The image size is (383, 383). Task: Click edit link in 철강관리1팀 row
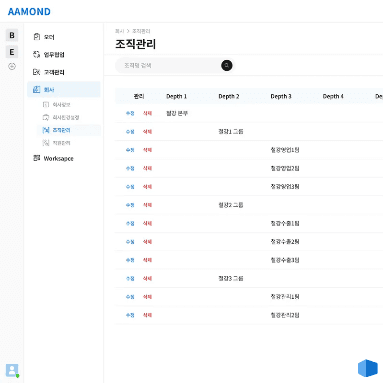(x=130, y=297)
